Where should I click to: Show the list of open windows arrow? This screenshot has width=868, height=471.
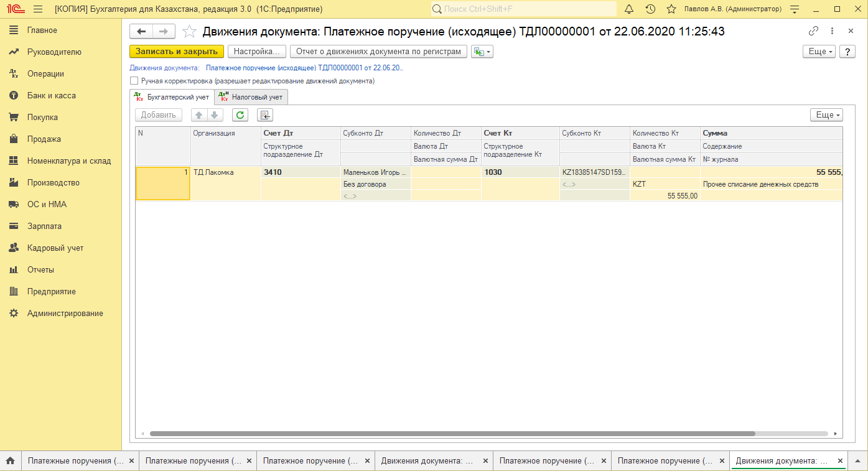[x=856, y=461]
